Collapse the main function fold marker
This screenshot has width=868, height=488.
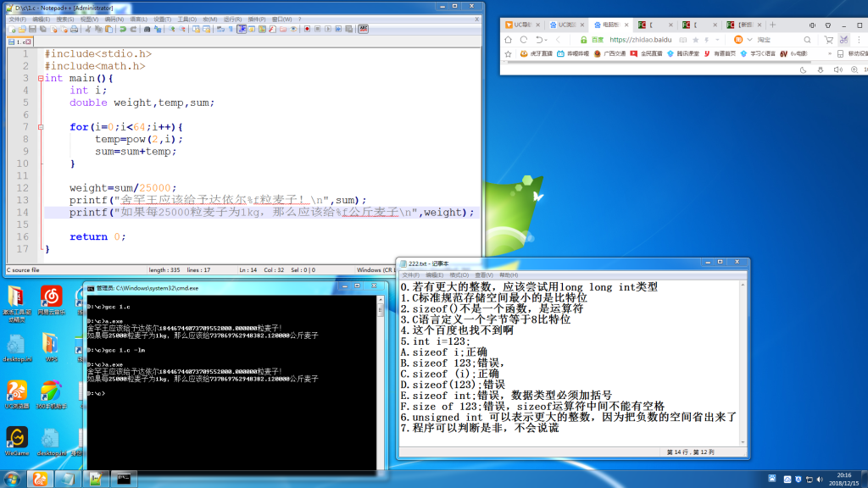(x=41, y=79)
